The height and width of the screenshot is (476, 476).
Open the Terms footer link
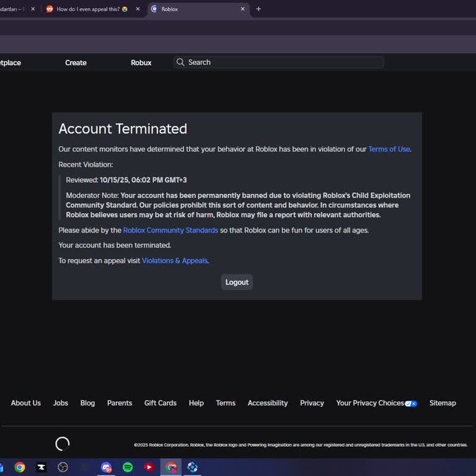point(226,403)
